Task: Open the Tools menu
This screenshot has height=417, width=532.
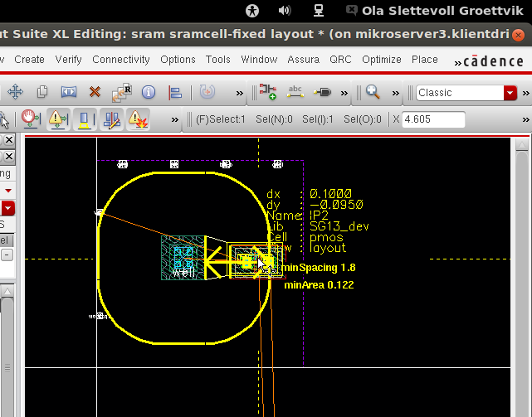Action: pos(217,60)
